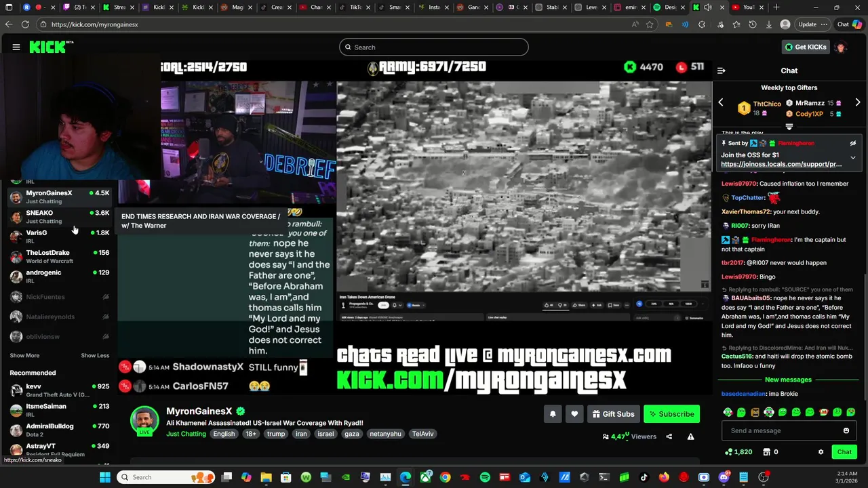View the 1,820 channel points balance
The height and width of the screenshot is (488, 868).
pos(739,452)
